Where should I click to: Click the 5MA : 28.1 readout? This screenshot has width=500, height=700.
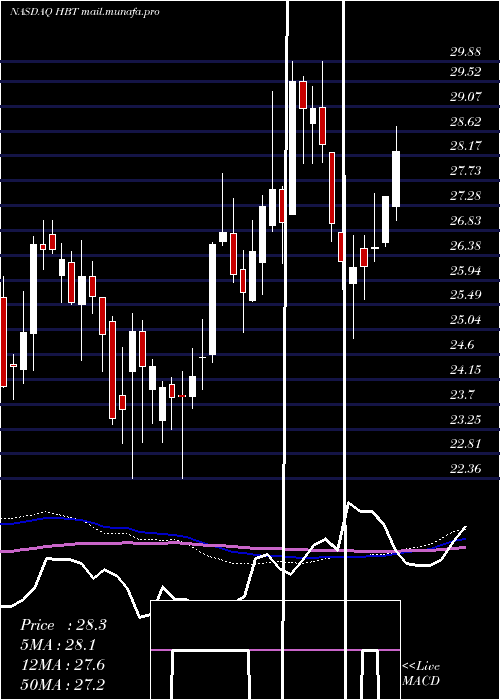58,645
